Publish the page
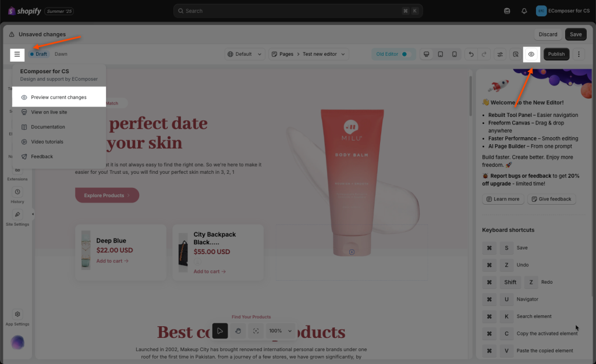 tap(556, 54)
